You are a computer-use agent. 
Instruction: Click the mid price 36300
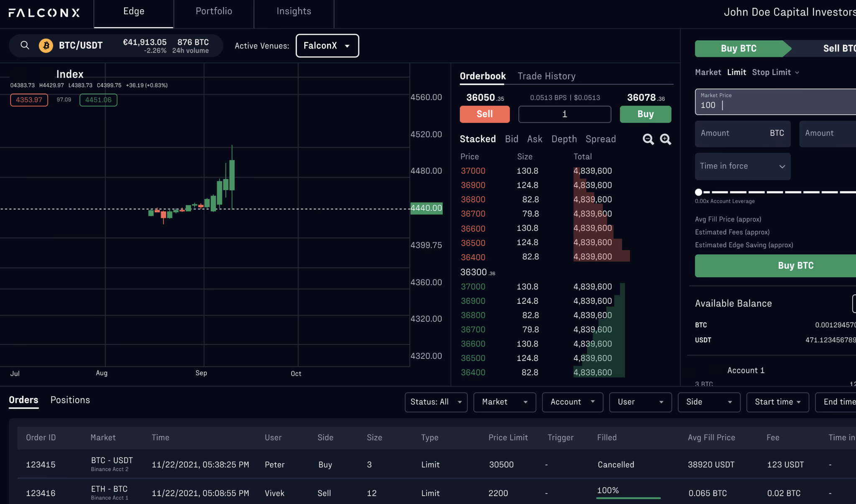pyautogui.click(x=478, y=272)
